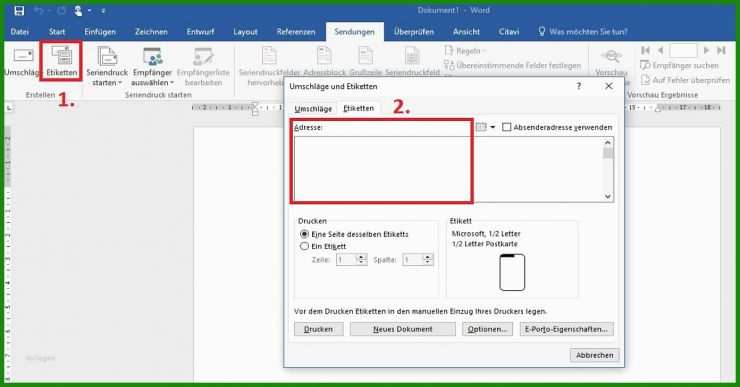This screenshot has width=740, height=387.
Task: Go to next record arrow
Action: 706,50
